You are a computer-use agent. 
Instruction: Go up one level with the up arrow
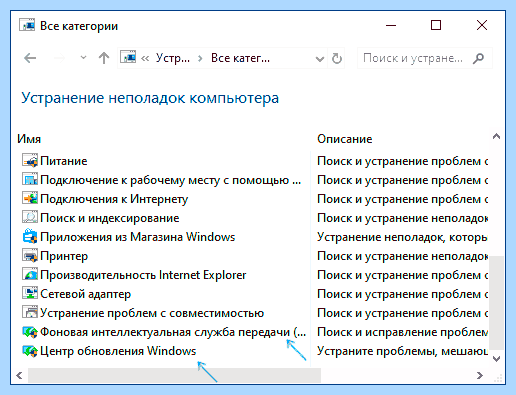(104, 58)
